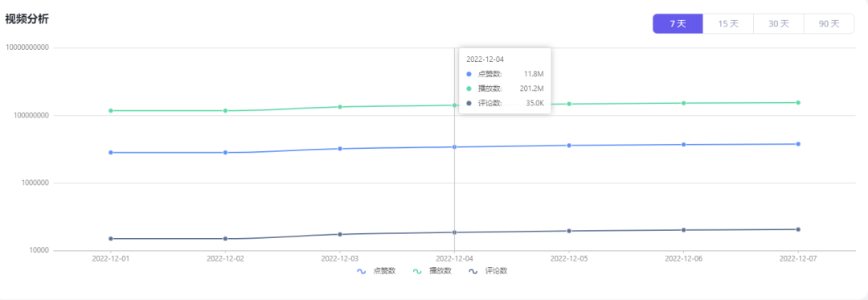Viewport: 868px width, 300px height.
Task: Click green 播放数 point on 2022-12-01
Action: [111, 111]
